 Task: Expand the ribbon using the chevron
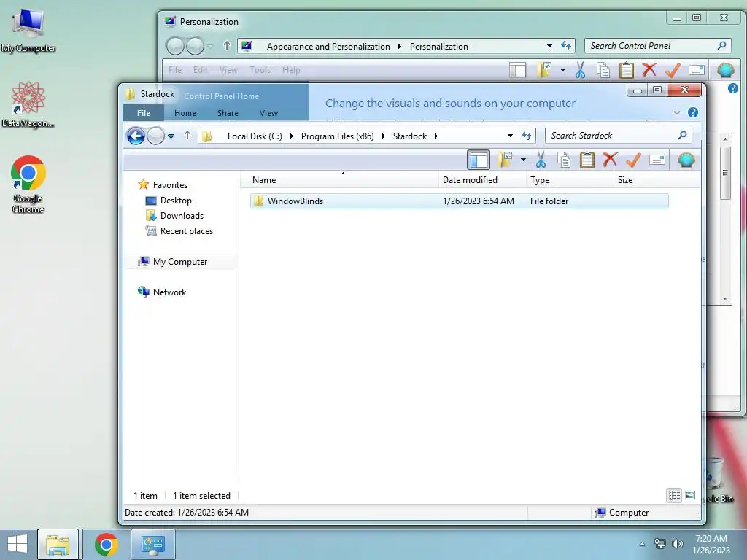tap(676, 113)
